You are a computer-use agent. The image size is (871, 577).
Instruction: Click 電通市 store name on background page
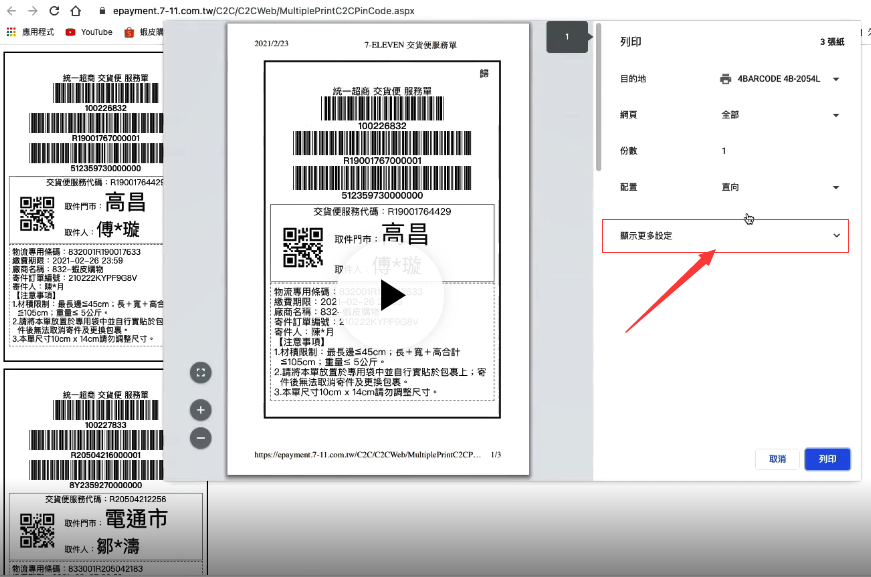136,519
